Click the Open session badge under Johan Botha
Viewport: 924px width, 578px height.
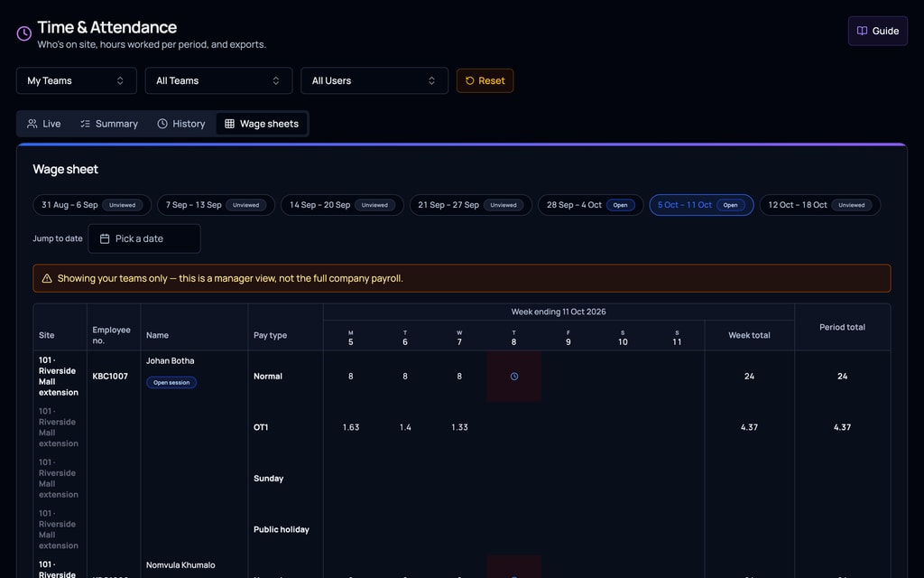[171, 383]
